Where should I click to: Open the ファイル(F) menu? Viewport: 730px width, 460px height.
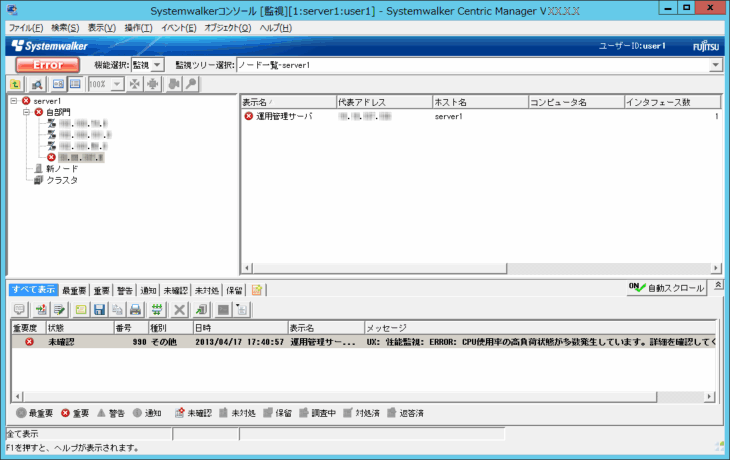point(26,28)
